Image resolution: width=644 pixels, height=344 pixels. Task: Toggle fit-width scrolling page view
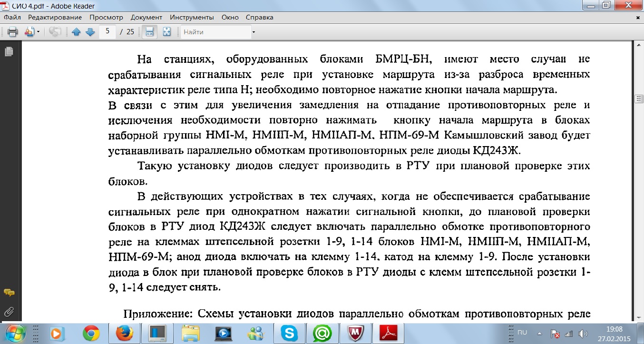click(149, 32)
